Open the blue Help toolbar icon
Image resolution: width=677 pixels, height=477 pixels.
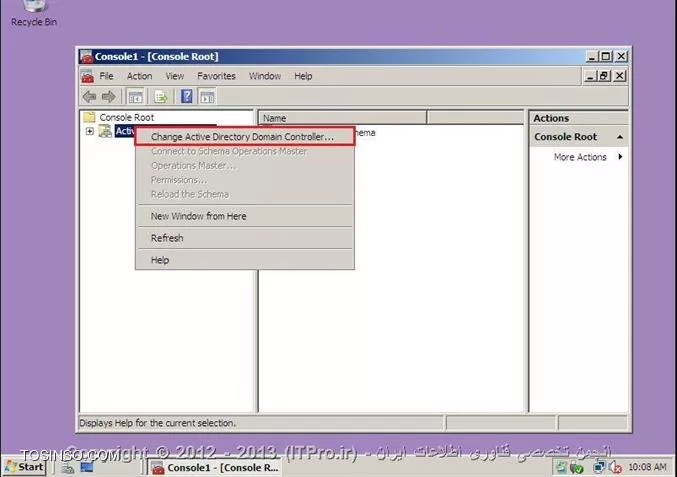[x=187, y=96]
